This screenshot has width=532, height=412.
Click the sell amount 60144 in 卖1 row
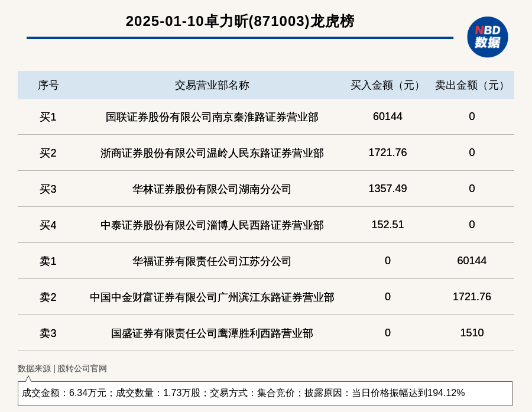coord(472,260)
